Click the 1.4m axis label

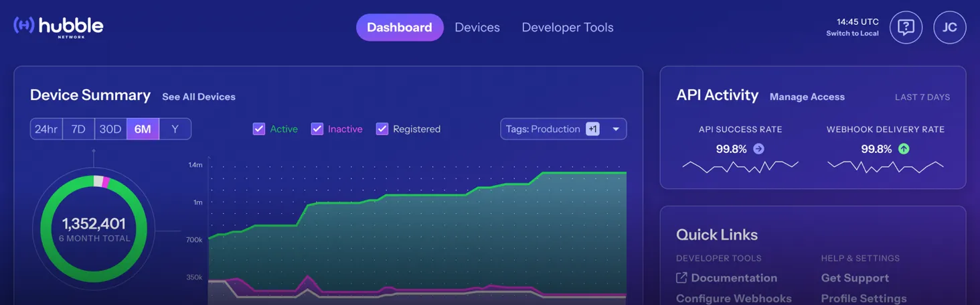(195, 164)
